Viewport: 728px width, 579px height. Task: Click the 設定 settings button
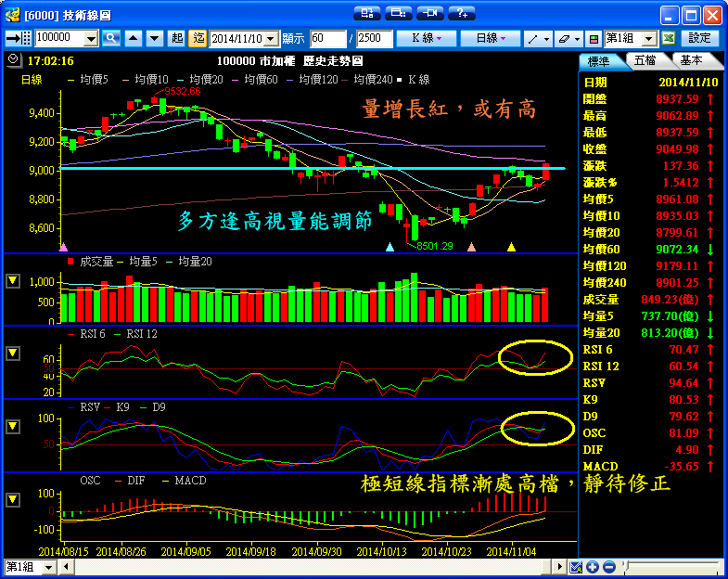pos(701,38)
